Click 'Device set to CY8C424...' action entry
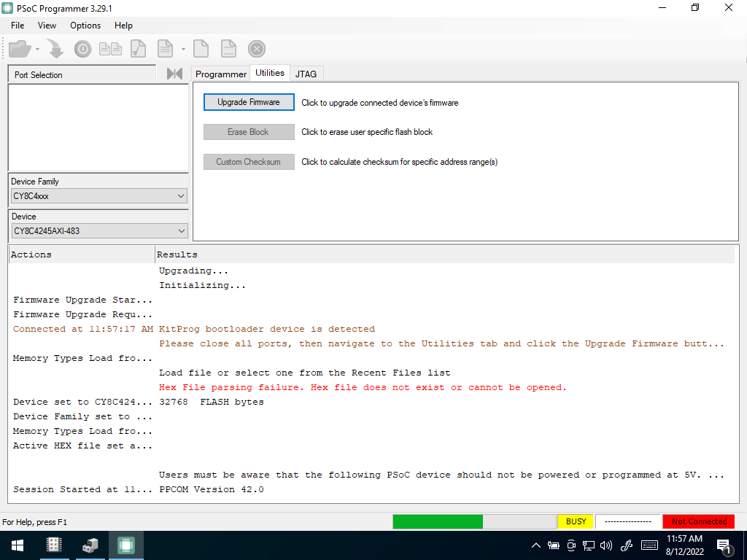Screen dimensions: 747x560 (82, 402)
